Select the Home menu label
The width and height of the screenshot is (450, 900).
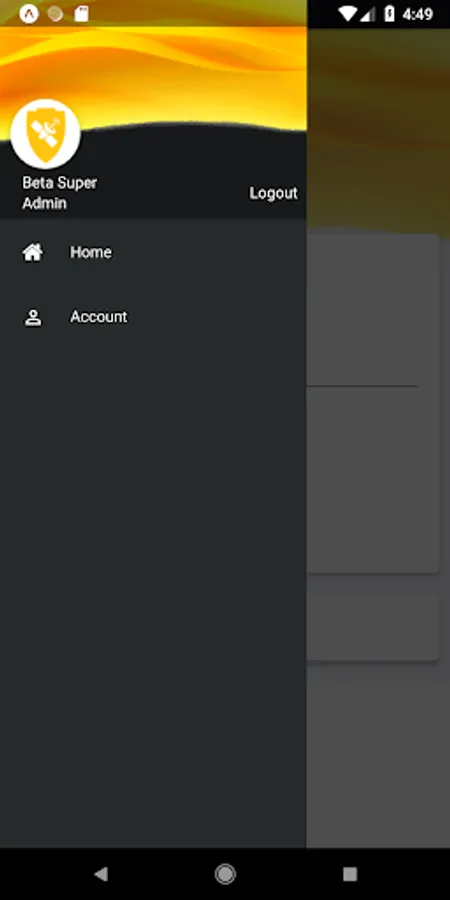pyautogui.click(x=91, y=252)
